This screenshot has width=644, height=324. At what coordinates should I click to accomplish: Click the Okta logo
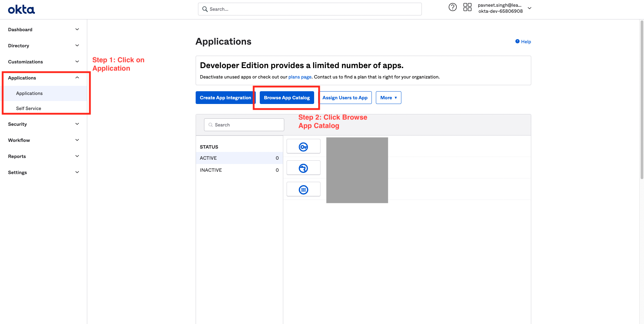(x=21, y=9)
